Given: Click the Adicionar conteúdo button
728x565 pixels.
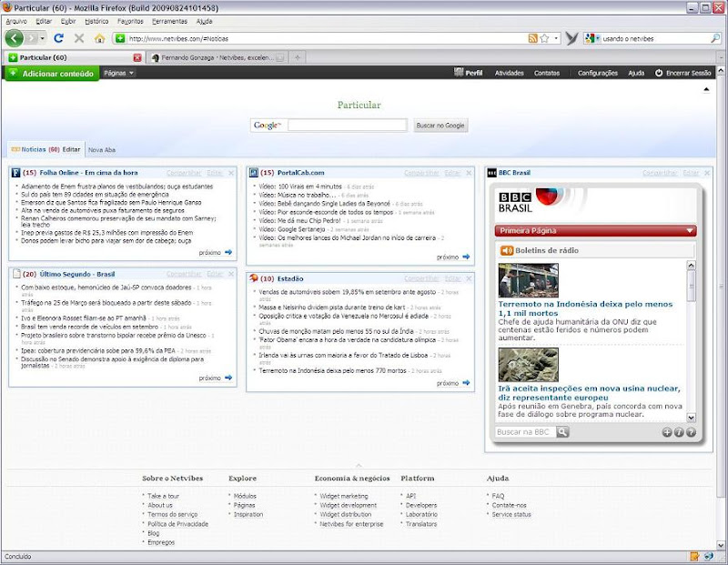Looking at the screenshot, I should [52, 74].
